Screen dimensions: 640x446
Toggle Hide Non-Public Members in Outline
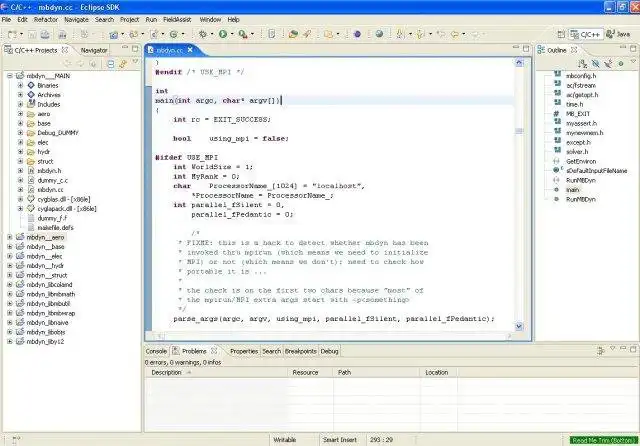tap(621, 64)
